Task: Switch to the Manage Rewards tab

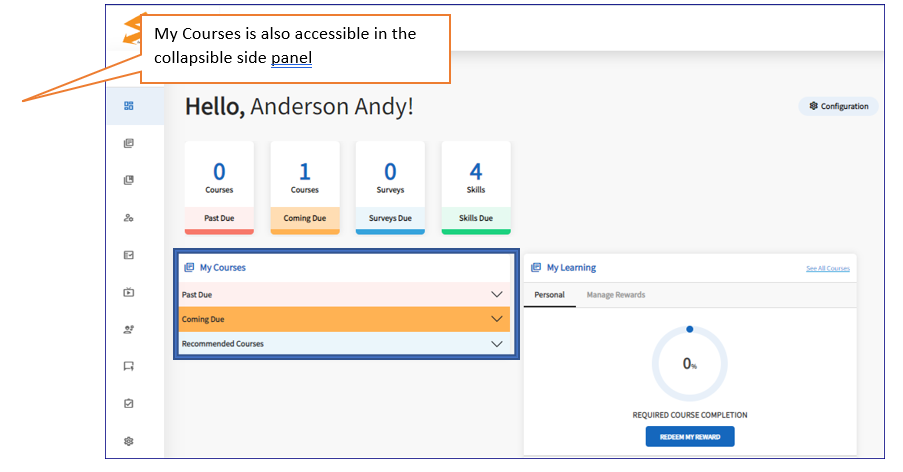Action: coord(616,295)
